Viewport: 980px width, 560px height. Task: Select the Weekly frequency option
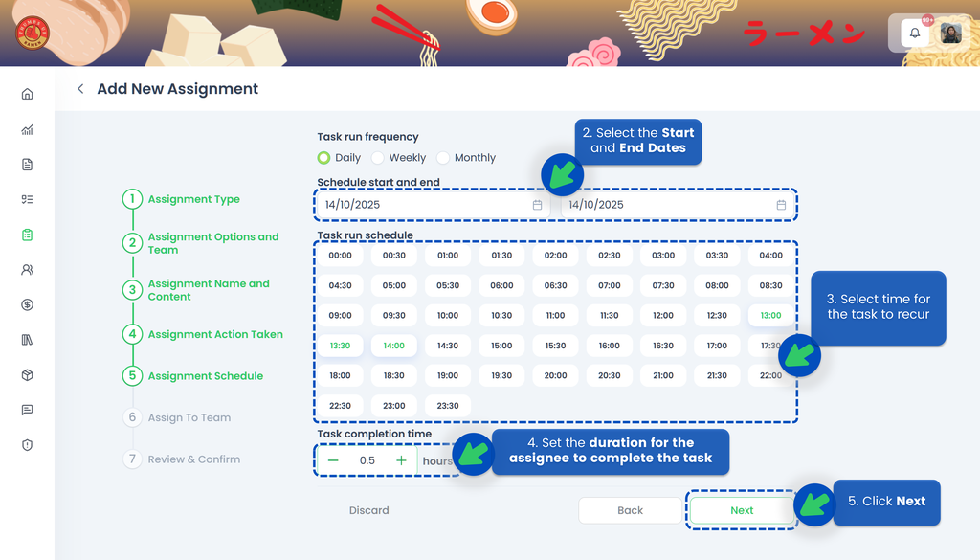click(378, 158)
